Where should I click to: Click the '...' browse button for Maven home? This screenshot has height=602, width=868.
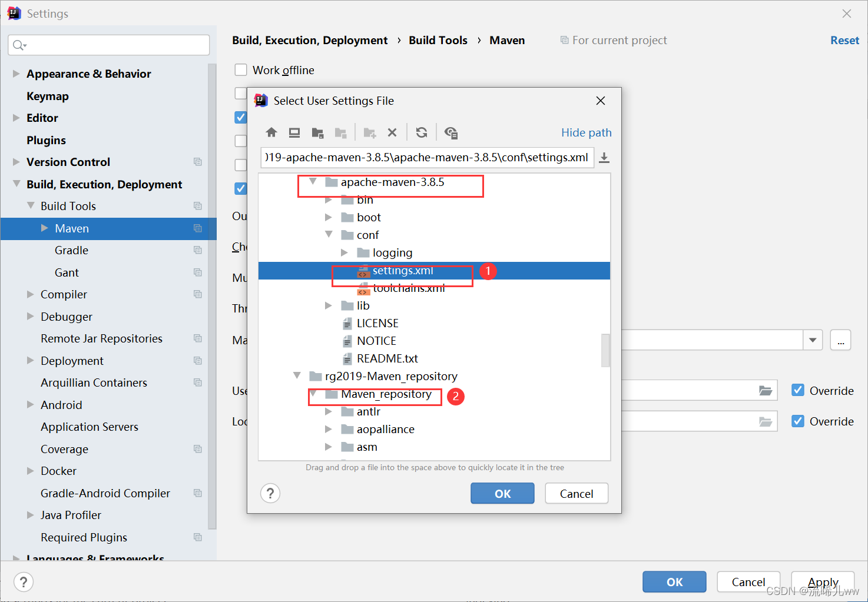pyautogui.click(x=840, y=340)
